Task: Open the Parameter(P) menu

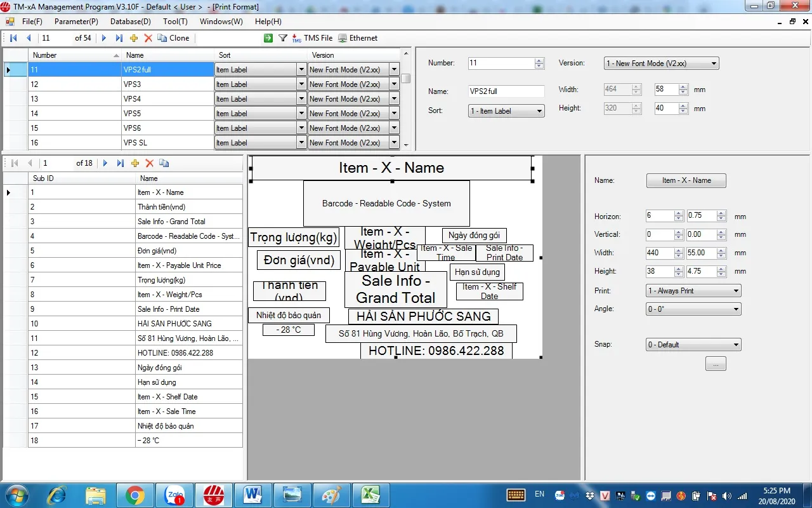Action: 76,22
